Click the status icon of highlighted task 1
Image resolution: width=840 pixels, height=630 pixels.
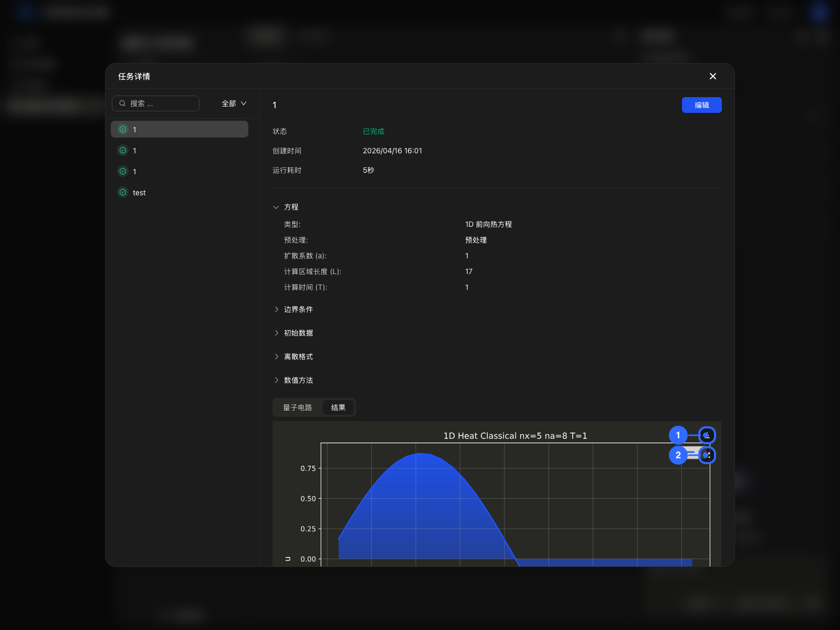(x=123, y=129)
